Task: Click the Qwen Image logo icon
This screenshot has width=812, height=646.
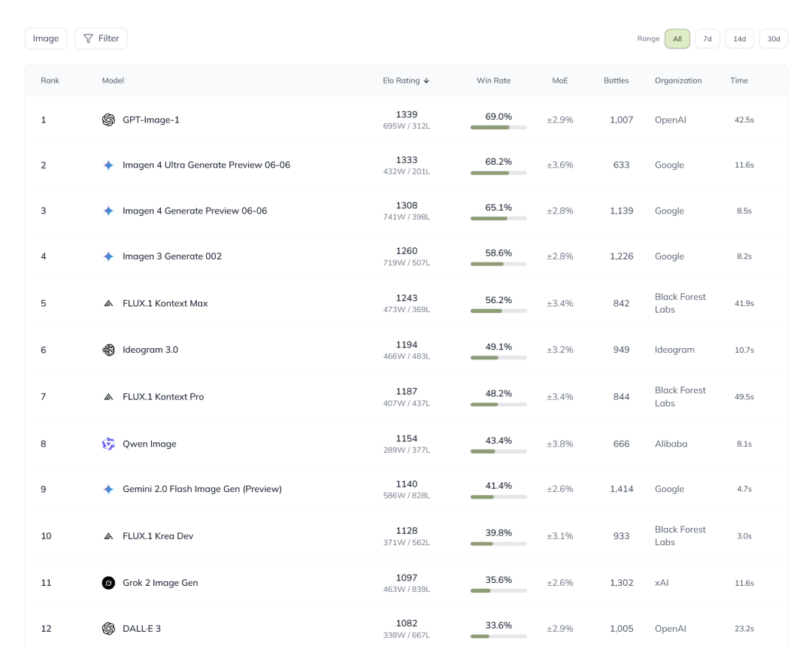Action: click(108, 444)
